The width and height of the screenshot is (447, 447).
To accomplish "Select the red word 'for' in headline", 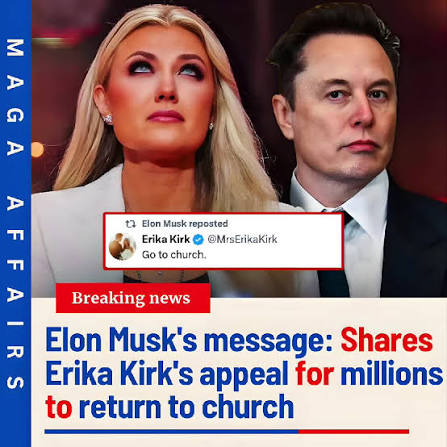I will [315, 373].
